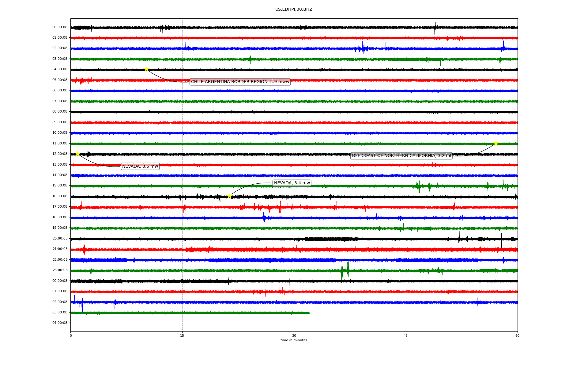The image size is (588, 368).
Task: Click the Nevada 3.4 mw star marker
Action: [229, 196]
